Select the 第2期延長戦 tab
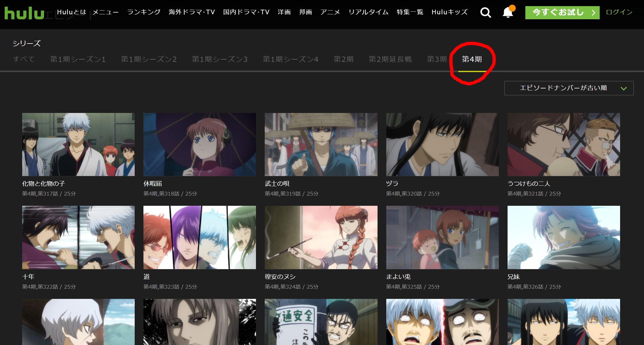Viewport: 644px width, 345px height. point(390,59)
